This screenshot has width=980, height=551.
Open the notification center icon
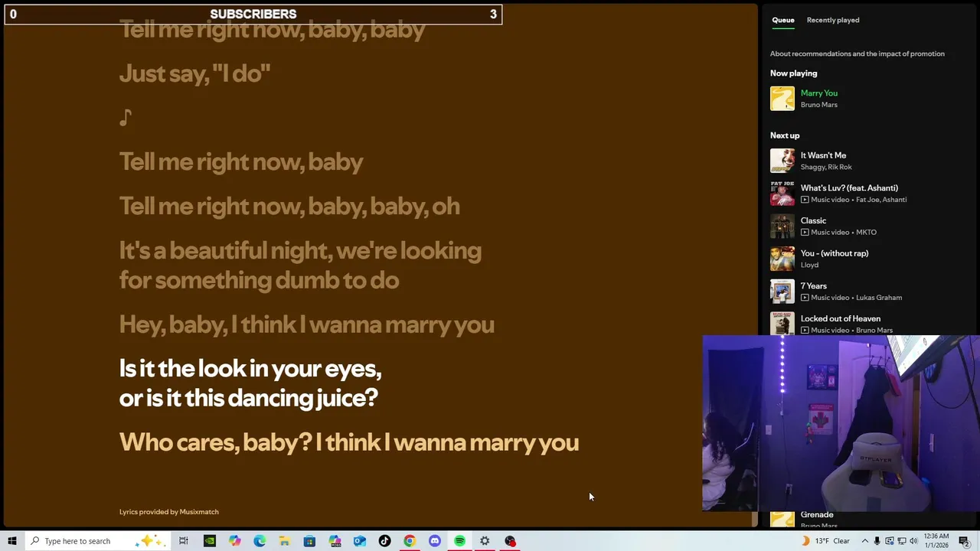tap(964, 541)
